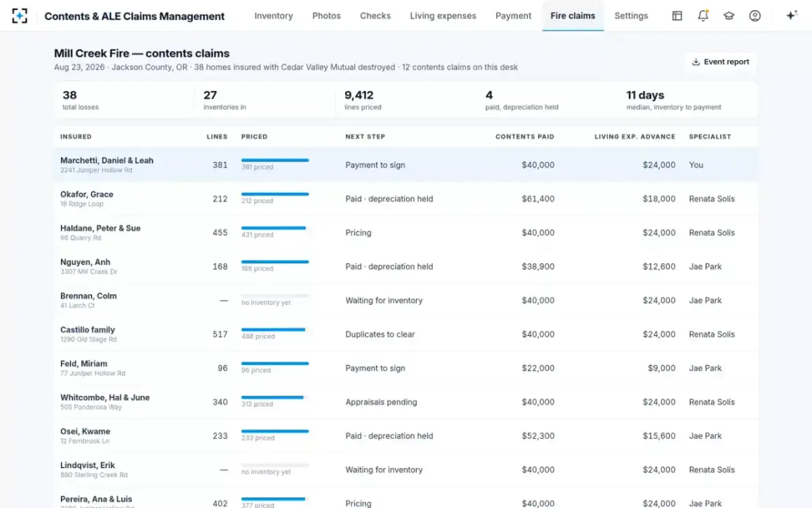Viewport: 812px width, 508px height.
Task: Click the 38 total losses stat
Action: point(81,100)
